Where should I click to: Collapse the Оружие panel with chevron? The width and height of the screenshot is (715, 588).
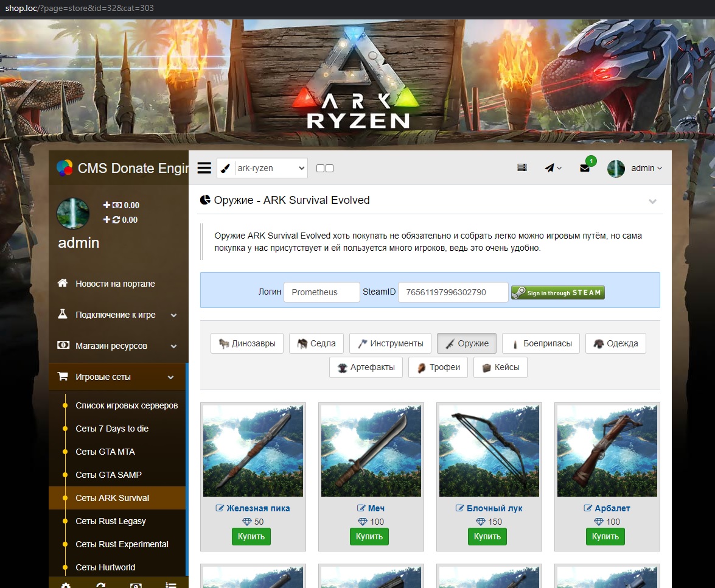tap(652, 201)
